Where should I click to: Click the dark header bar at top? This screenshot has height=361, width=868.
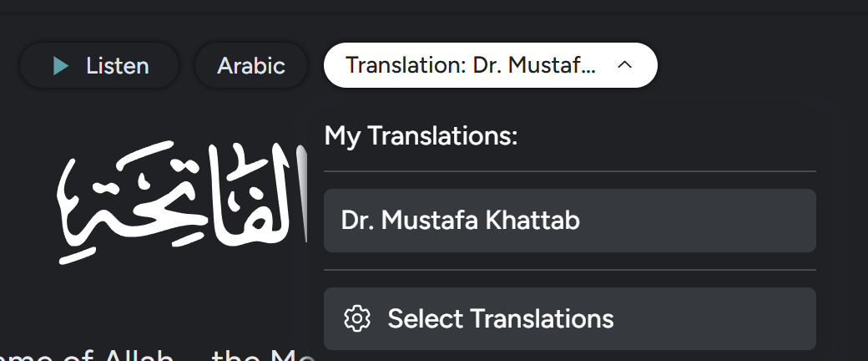click(434, 7)
